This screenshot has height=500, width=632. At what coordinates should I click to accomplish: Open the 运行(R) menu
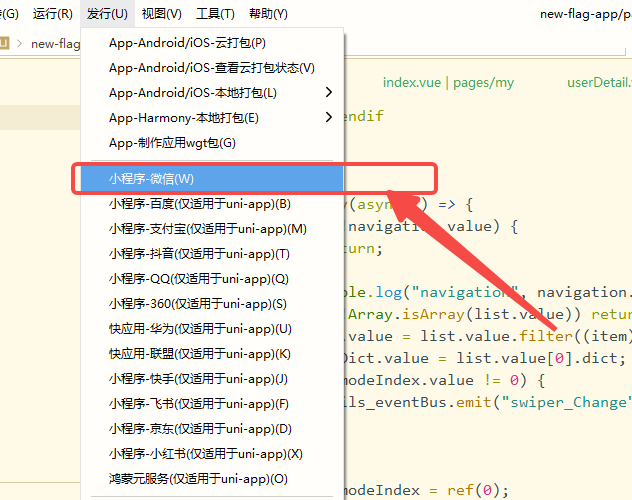click(53, 14)
